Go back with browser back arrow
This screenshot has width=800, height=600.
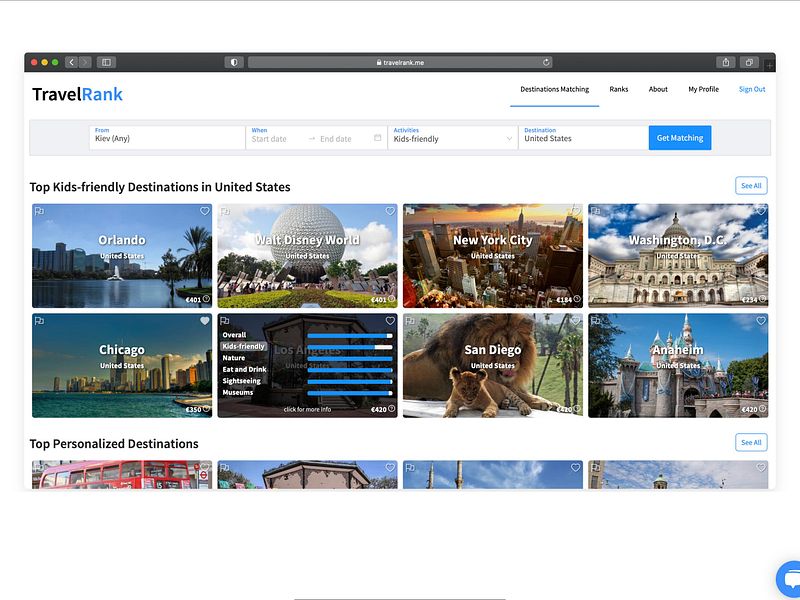71,62
